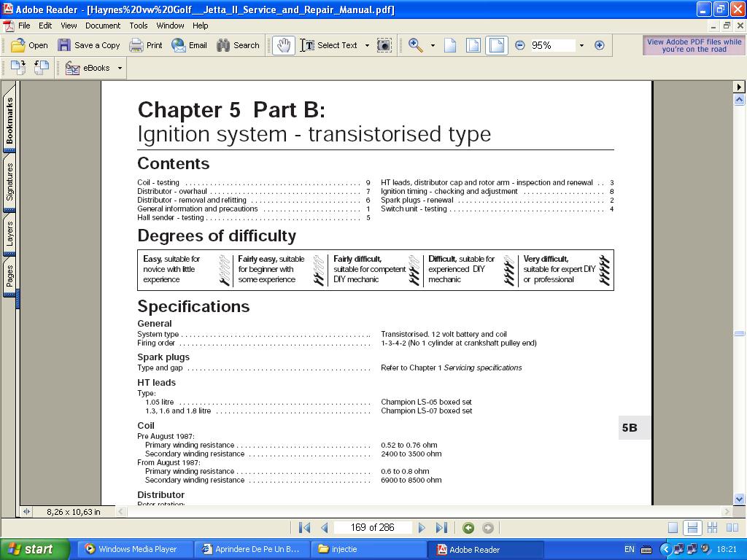747x560 pixels.
Task: Open the Search binoculars tool
Action: 238,45
